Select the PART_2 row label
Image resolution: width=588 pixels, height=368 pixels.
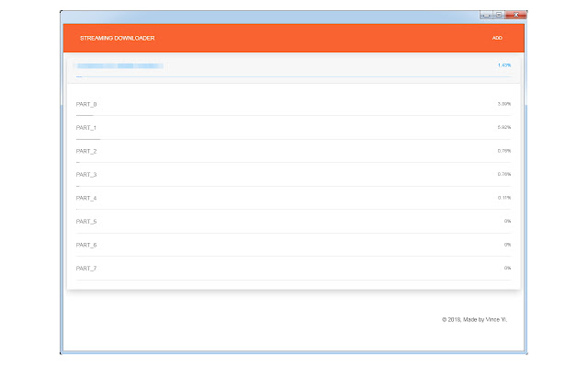(86, 151)
